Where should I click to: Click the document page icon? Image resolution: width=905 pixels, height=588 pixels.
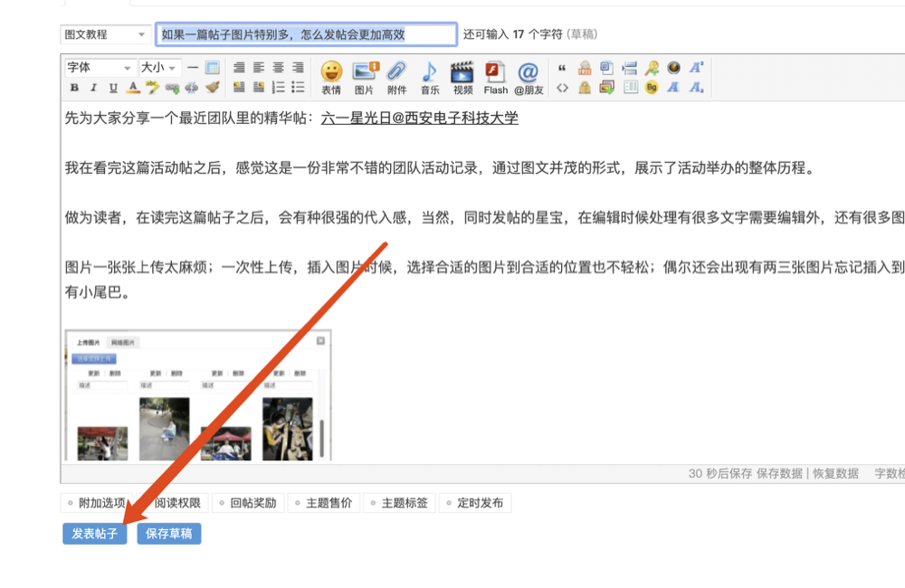click(x=606, y=68)
